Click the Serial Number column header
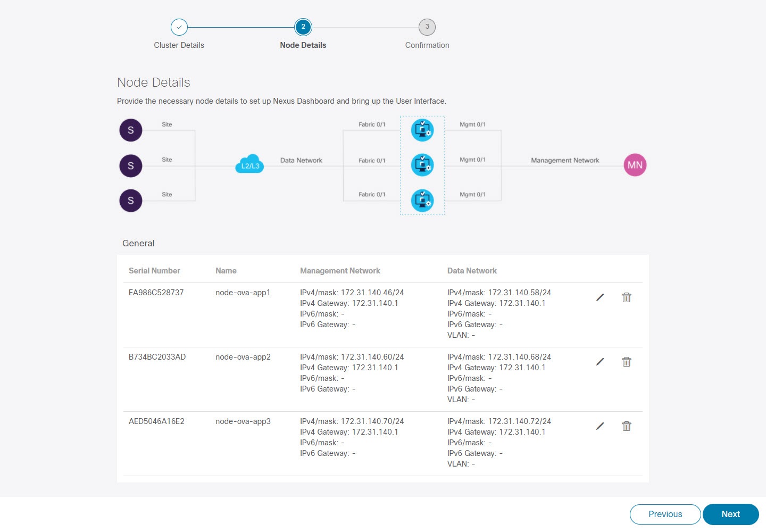The height and width of the screenshot is (532, 766). pyautogui.click(x=154, y=270)
